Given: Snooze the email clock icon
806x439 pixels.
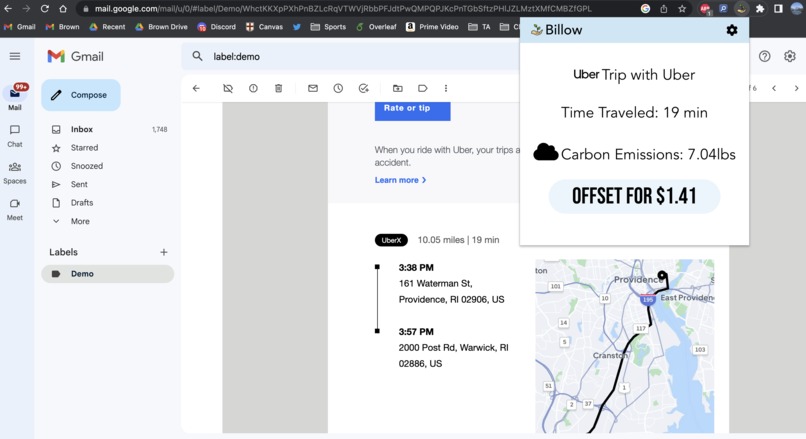Looking at the screenshot, I should pos(338,88).
